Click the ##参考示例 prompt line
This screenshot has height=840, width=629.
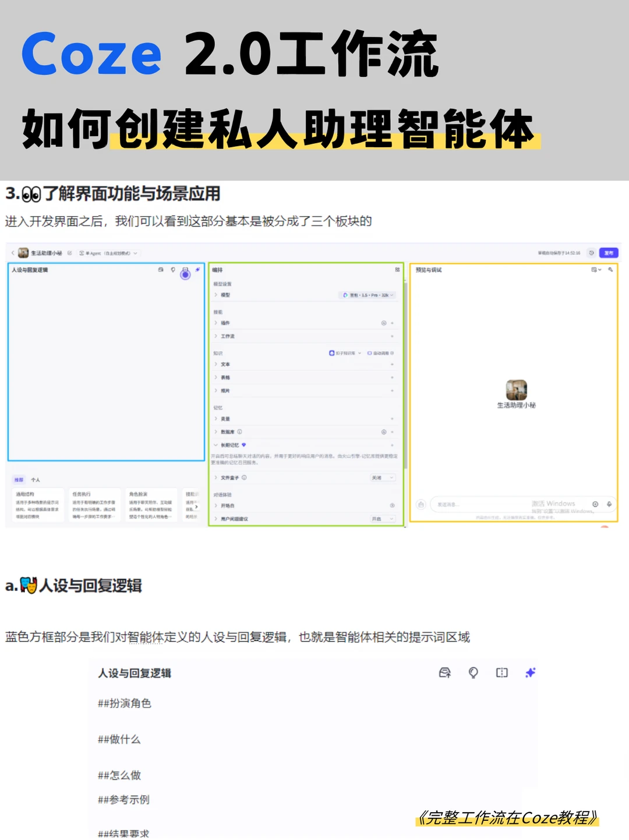123,800
